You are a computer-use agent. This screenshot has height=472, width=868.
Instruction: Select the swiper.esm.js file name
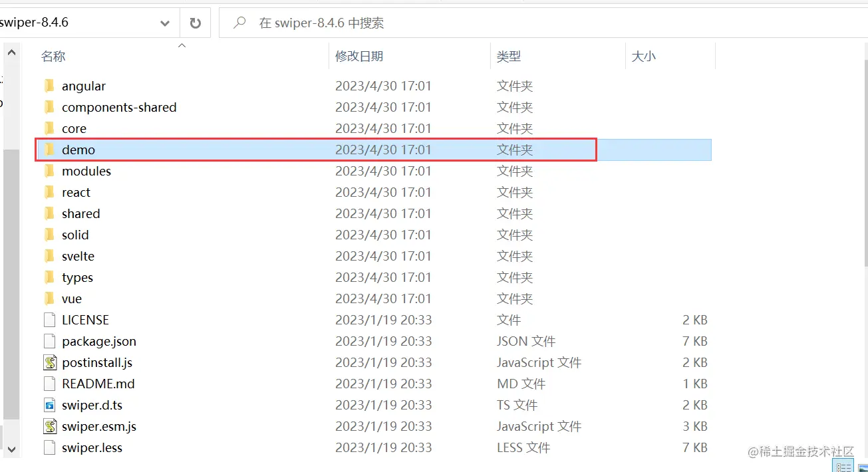pos(99,427)
